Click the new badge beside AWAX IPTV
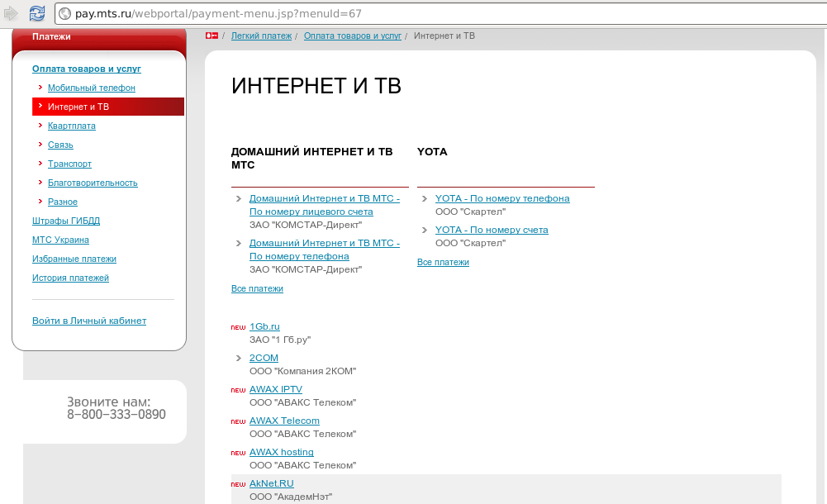 (x=239, y=390)
